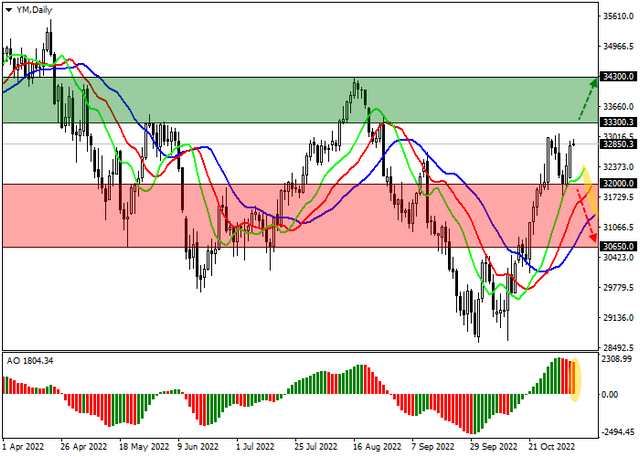The image size is (640, 457).
Task: Select the YM,Daily chart title text
Action: tap(34, 10)
